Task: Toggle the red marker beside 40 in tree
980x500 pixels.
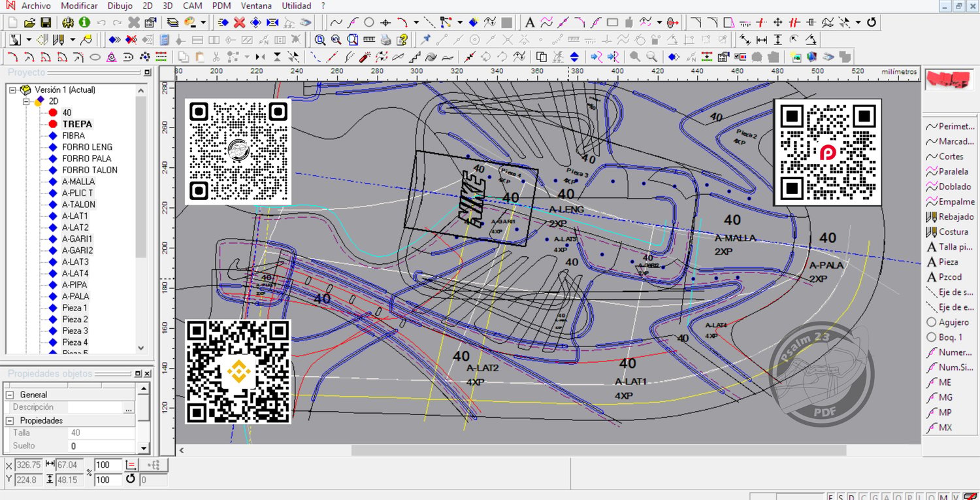Action: (x=54, y=112)
